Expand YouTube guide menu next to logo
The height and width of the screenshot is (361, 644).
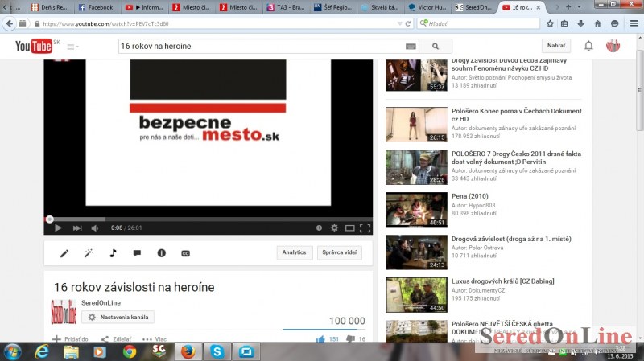click(x=72, y=47)
